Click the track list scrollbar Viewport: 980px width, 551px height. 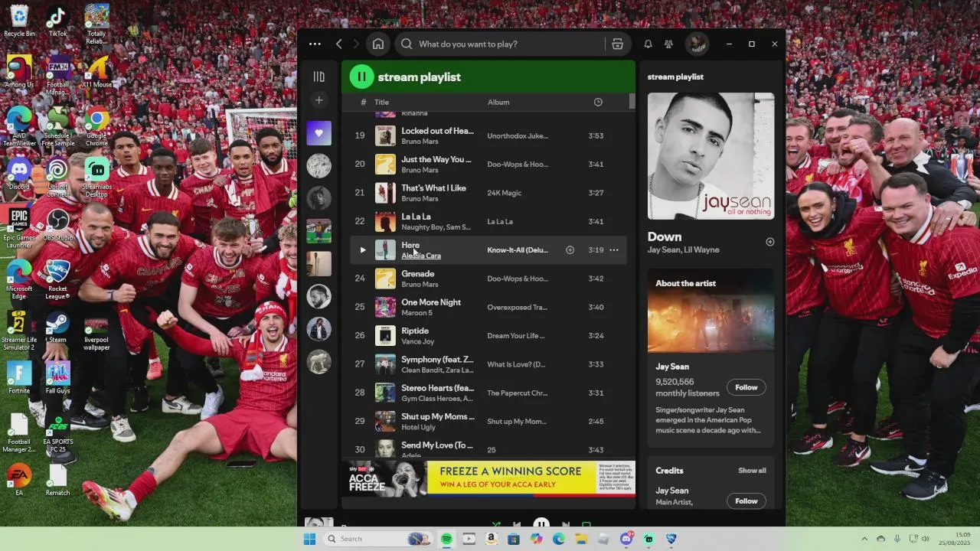(632, 101)
